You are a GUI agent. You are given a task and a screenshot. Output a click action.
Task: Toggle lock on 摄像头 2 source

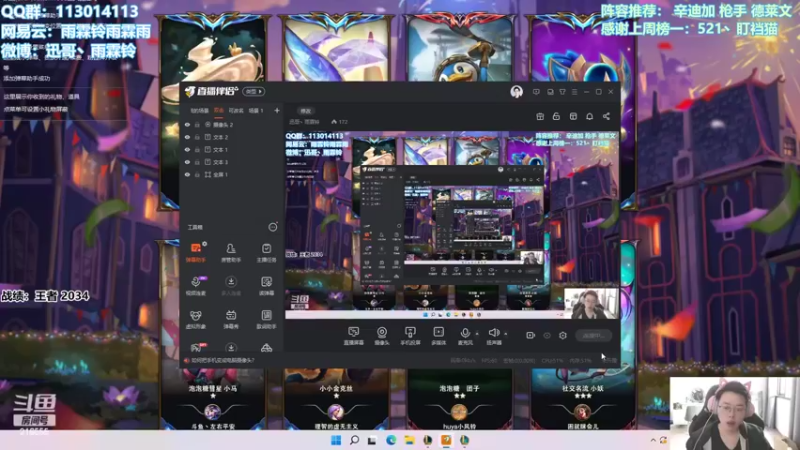(x=197, y=124)
